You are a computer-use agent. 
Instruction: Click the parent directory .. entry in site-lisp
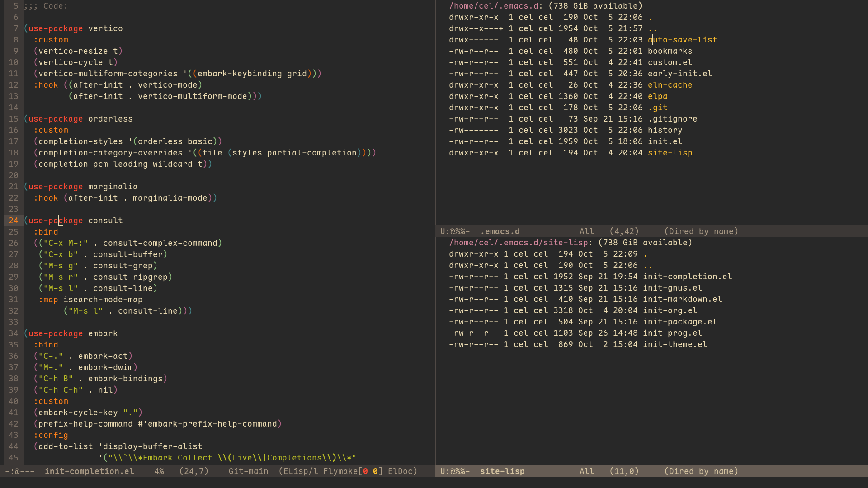point(648,265)
